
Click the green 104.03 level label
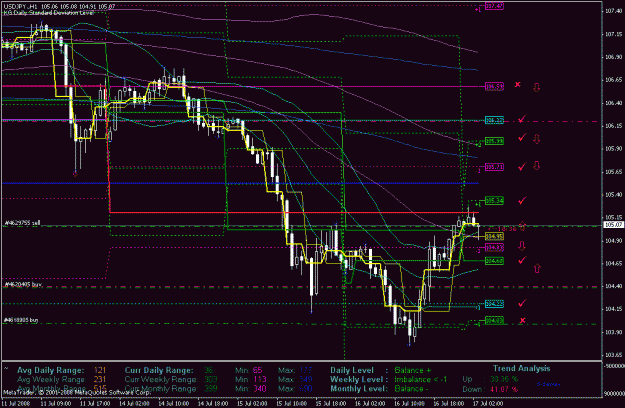point(494,320)
